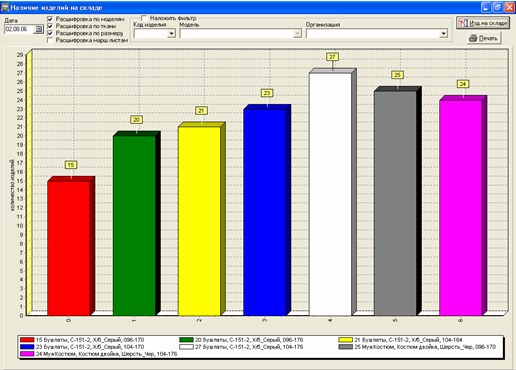
Task: Click the '25' value label above gray bar
Action: (397, 75)
